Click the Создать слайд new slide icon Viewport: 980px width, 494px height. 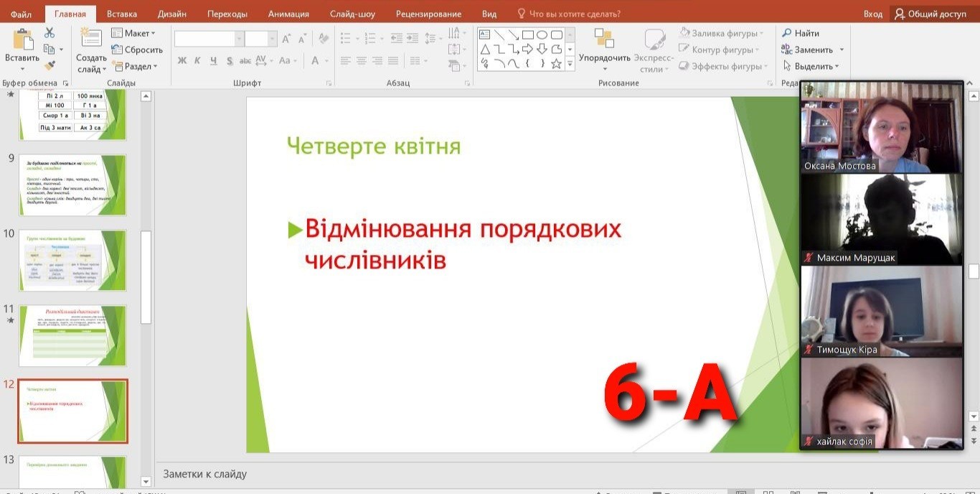point(91,38)
